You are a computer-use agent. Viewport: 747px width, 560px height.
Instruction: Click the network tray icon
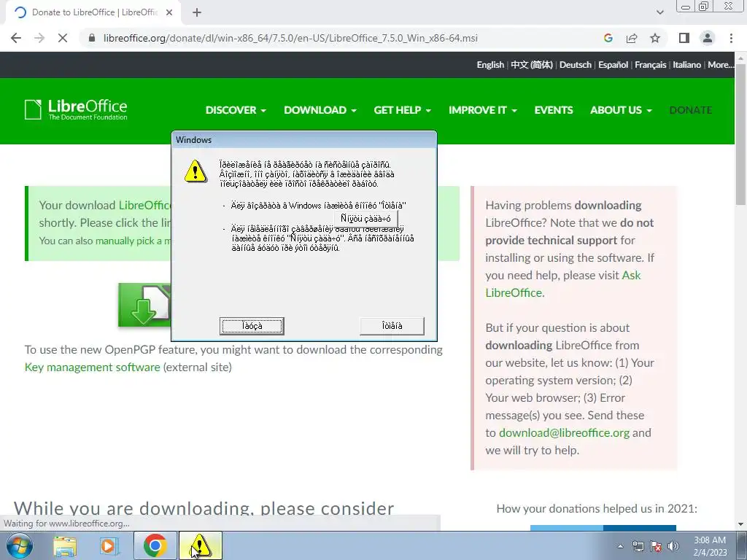(638, 546)
